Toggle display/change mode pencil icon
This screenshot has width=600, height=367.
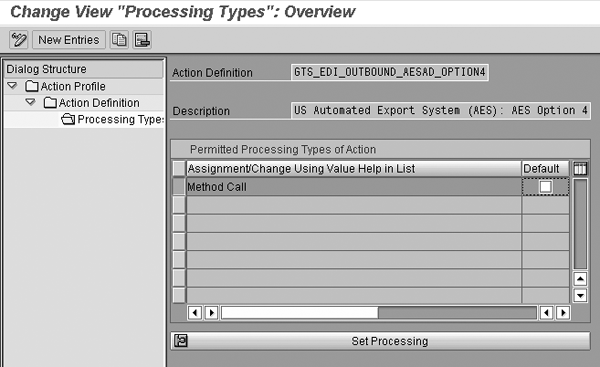pos(19,40)
